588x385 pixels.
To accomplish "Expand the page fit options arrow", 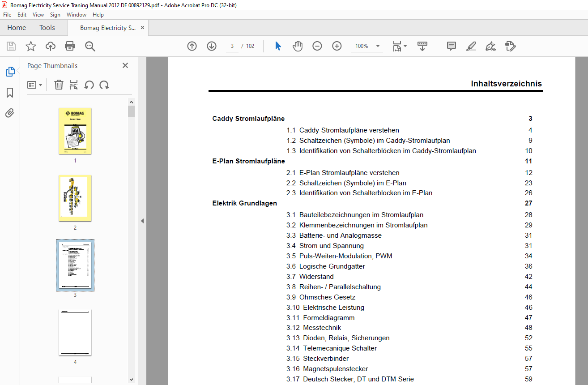I will click(x=405, y=46).
